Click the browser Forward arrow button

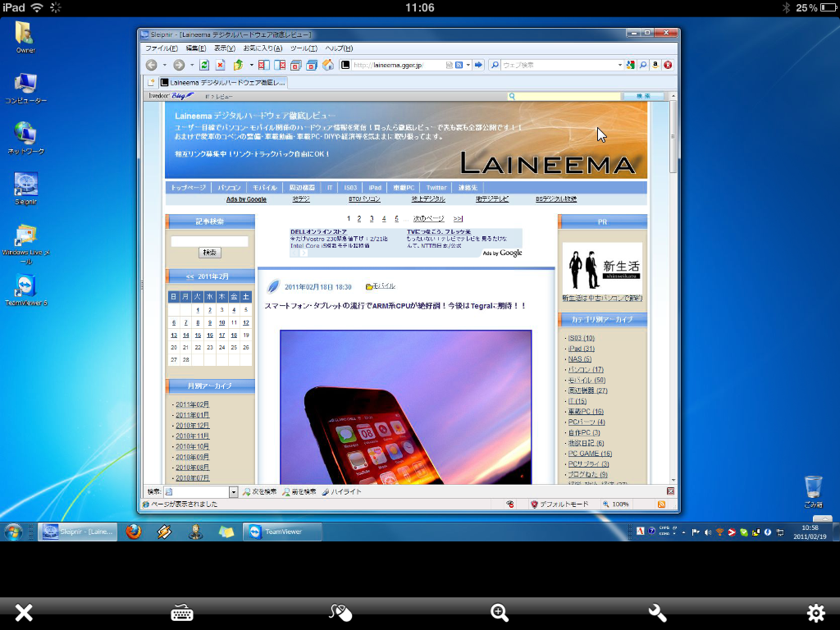pyautogui.click(x=179, y=65)
